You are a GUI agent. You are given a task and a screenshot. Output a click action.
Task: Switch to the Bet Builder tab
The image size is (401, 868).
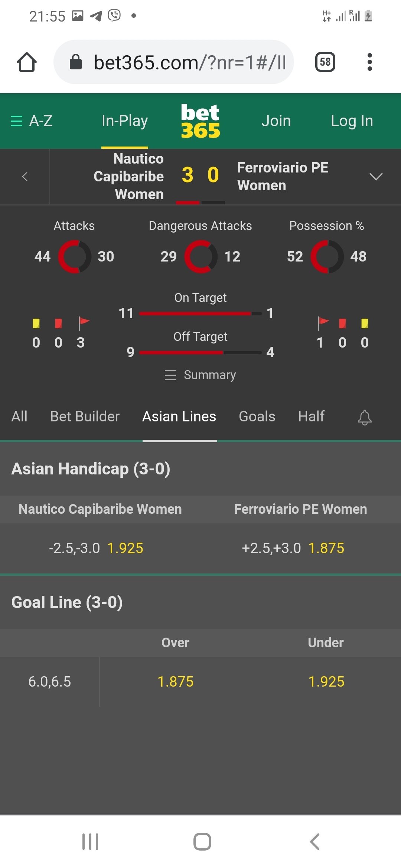[85, 417]
